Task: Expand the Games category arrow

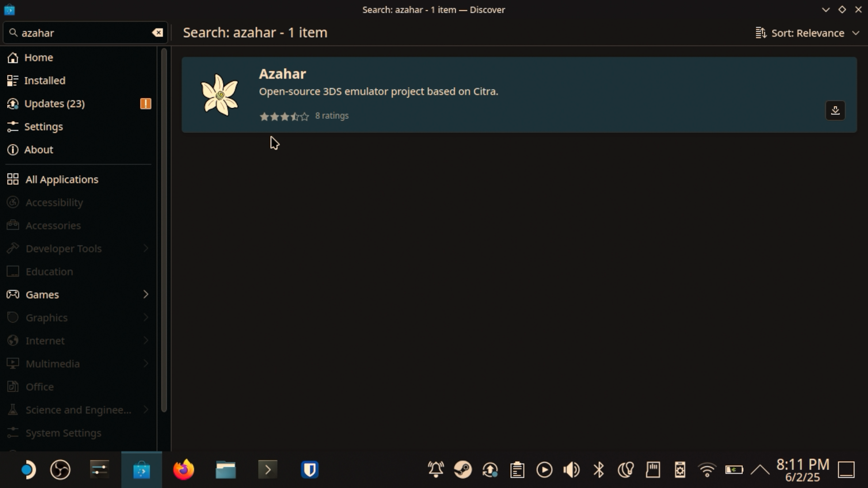Action: 146,295
